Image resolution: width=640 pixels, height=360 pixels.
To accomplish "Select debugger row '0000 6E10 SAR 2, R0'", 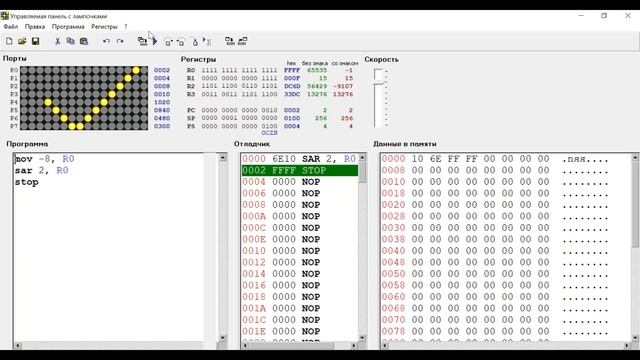I will point(299,159).
